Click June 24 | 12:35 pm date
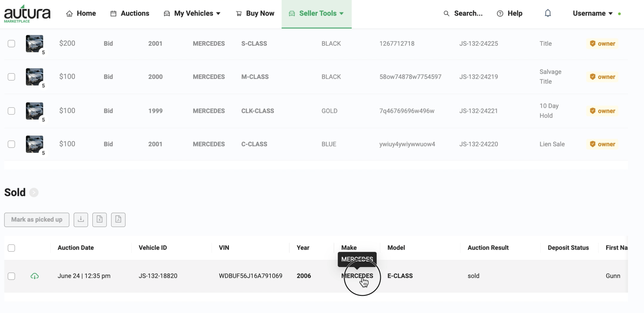 click(x=84, y=276)
